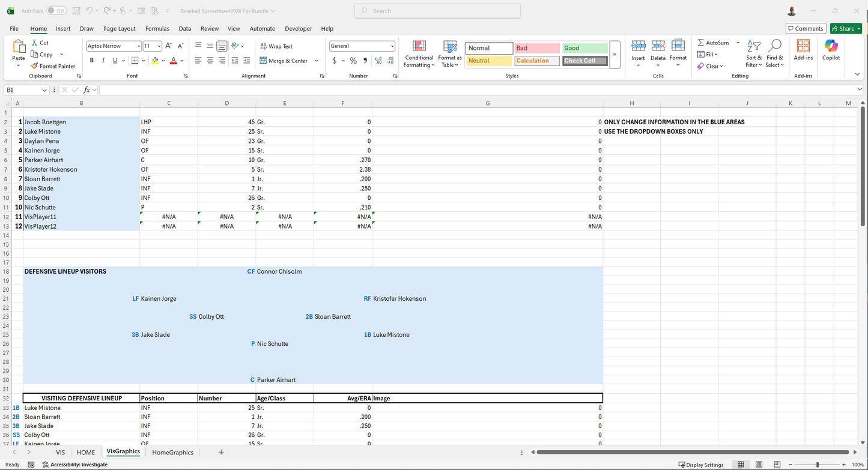Switch to the VIS sheet
The image size is (868, 470).
click(60, 452)
